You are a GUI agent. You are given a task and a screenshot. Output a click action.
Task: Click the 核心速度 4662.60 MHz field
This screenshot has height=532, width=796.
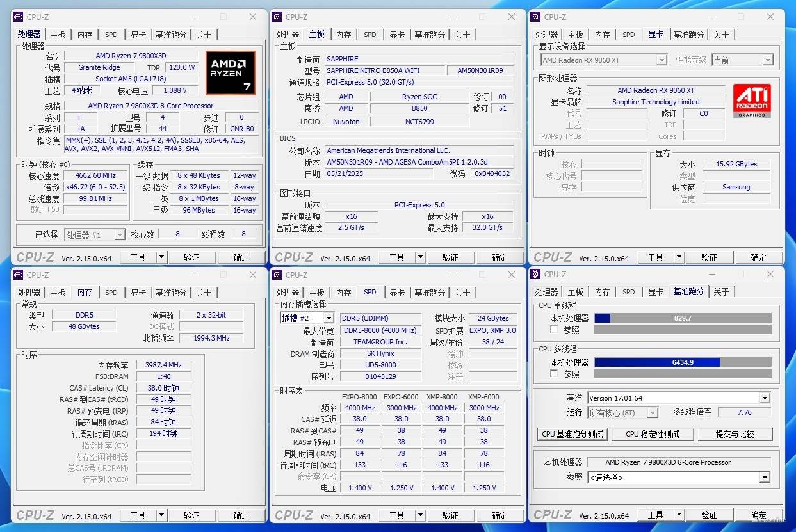pyautogui.click(x=96, y=175)
